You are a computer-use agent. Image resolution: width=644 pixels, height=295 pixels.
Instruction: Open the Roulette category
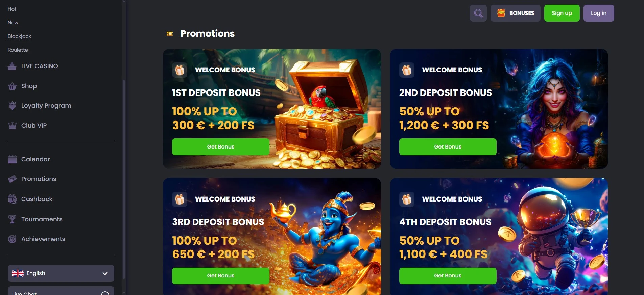click(x=18, y=50)
